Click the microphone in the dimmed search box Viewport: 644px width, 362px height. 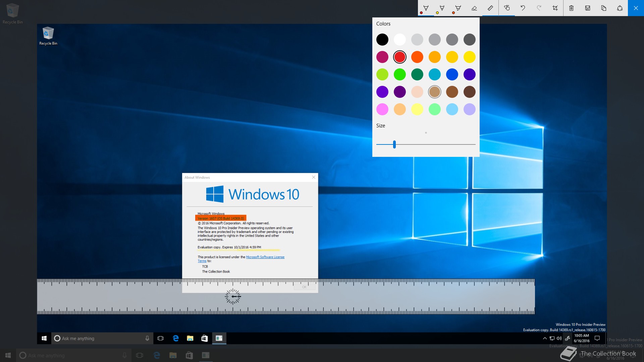[x=124, y=355]
